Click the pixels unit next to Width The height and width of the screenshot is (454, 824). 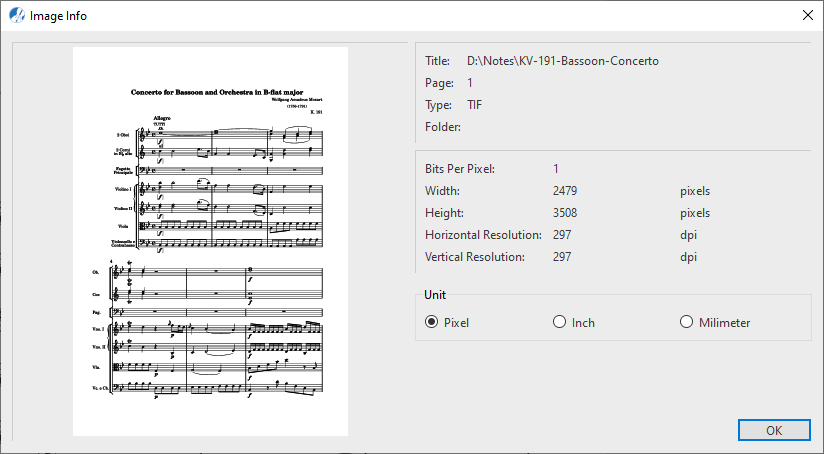[x=695, y=191]
